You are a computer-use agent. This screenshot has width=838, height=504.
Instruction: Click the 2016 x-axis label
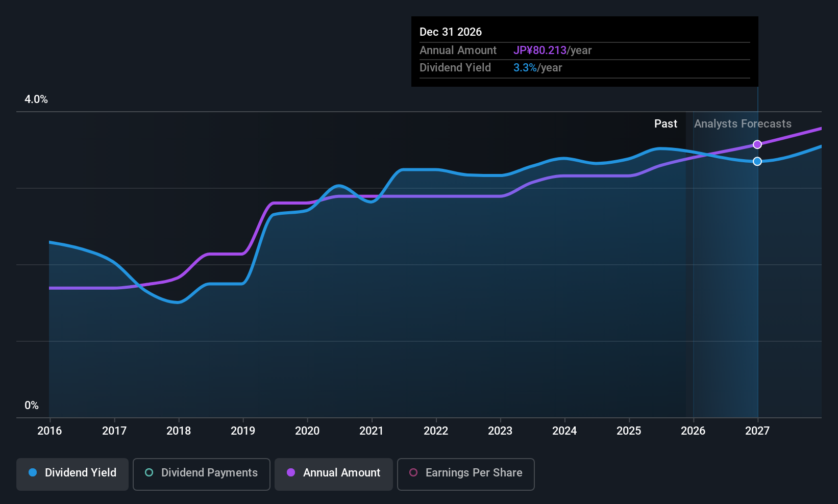click(50, 431)
